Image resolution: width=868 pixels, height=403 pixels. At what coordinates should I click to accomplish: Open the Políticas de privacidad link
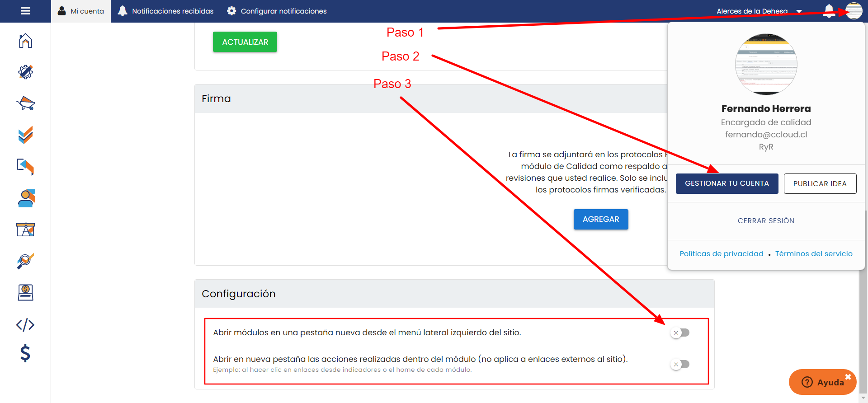point(721,254)
